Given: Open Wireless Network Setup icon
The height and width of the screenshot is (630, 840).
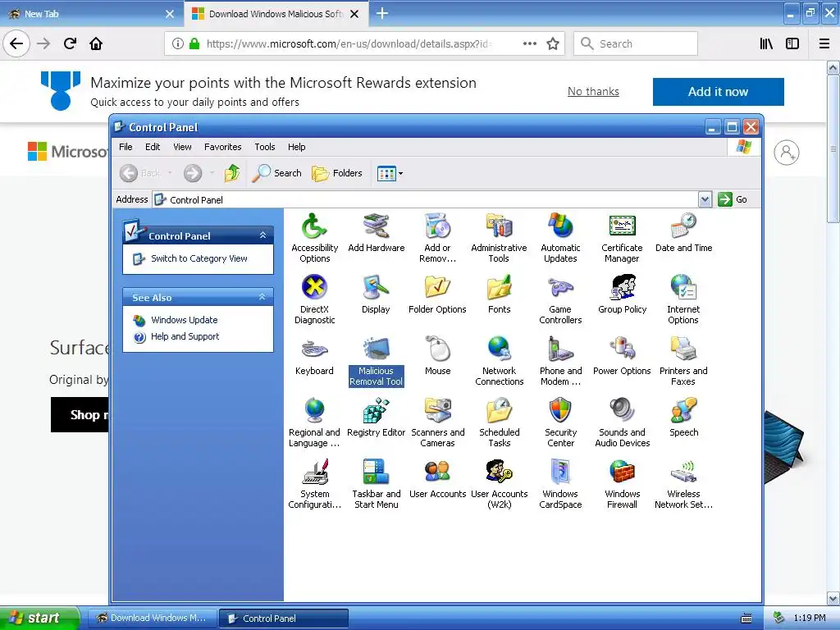Looking at the screenshot, I should (683, 484).
